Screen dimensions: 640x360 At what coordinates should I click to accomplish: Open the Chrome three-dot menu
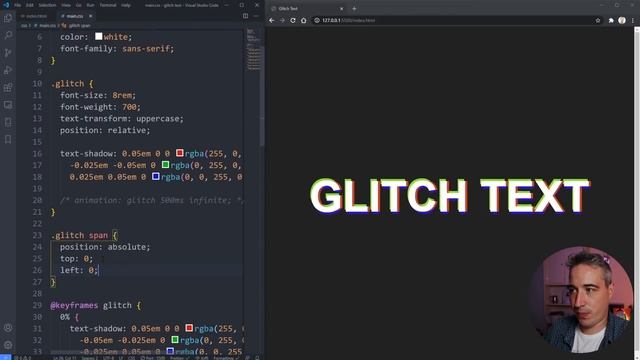633,20
